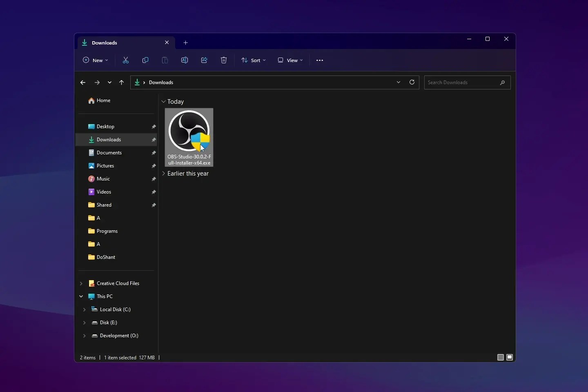Open the Sort dropdown
The width and height of the screenshot is (588, 392).
(254, 60)
